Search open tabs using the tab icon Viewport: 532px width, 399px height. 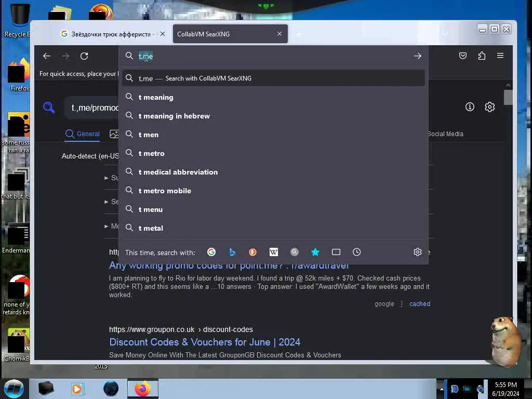(x=336, y=252)
